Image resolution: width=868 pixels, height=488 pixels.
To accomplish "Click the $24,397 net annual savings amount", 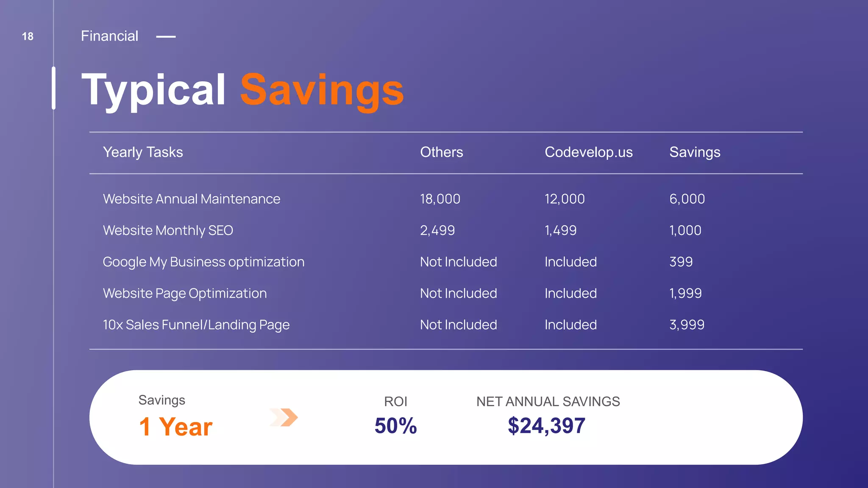I will pyautogui.click(x=546, y=426).
